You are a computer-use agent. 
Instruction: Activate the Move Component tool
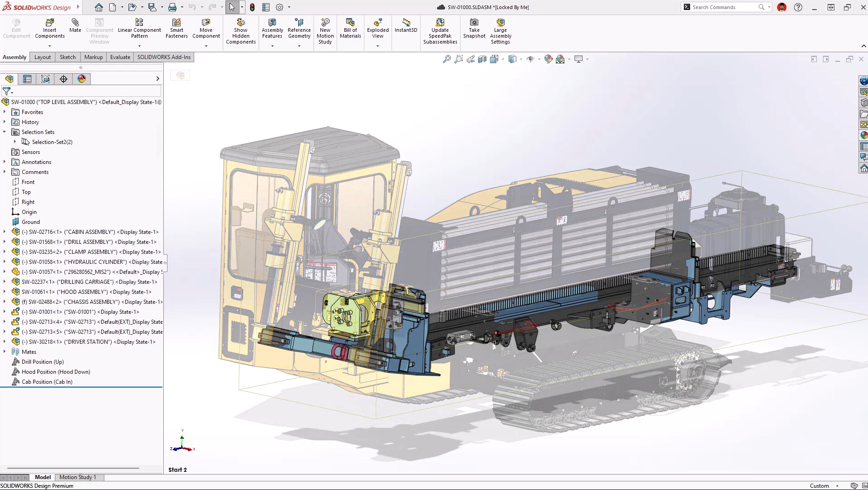pyautogui.click(x=206, y=27)
